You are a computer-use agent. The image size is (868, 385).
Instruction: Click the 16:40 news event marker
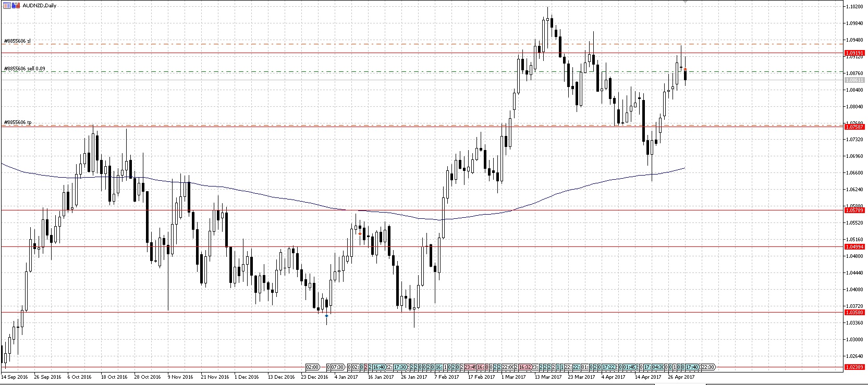379,367
